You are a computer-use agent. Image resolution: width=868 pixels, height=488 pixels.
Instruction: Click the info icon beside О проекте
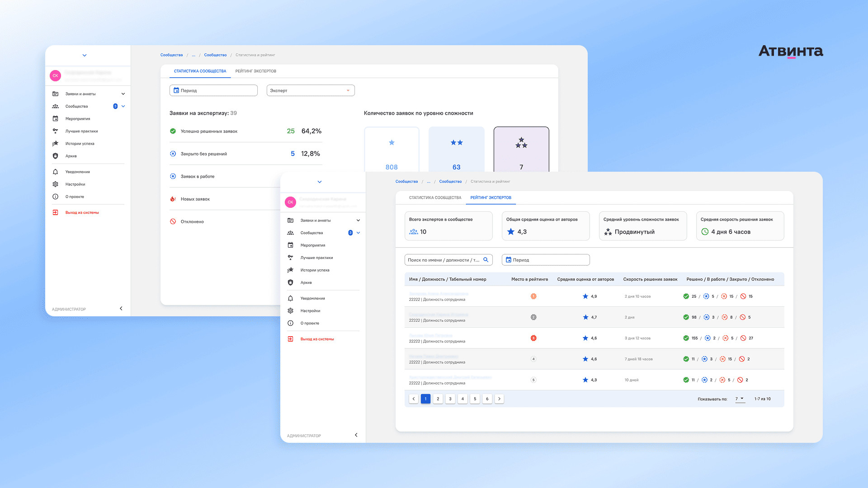(x=290, y=323)
